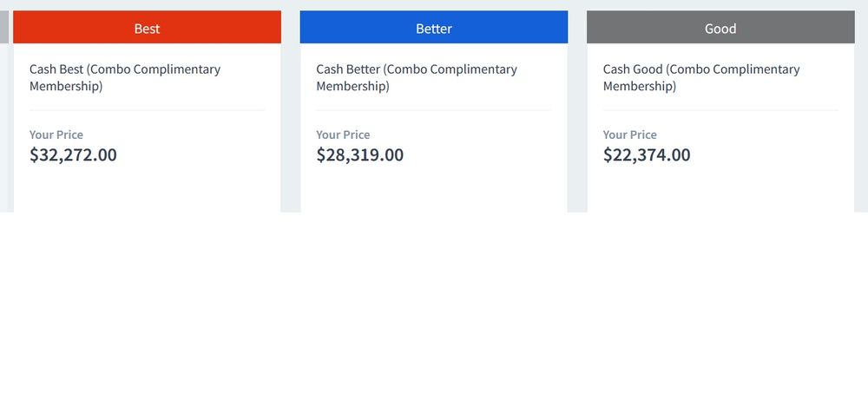
Task: Click Your Price label in Best card
Action: point(56,135)
